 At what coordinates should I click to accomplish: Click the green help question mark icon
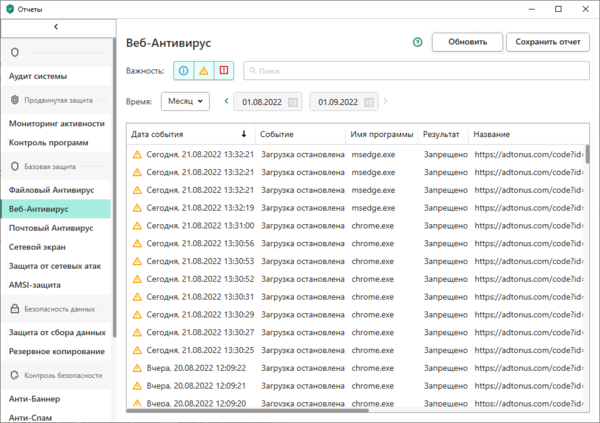pos(417,42)
